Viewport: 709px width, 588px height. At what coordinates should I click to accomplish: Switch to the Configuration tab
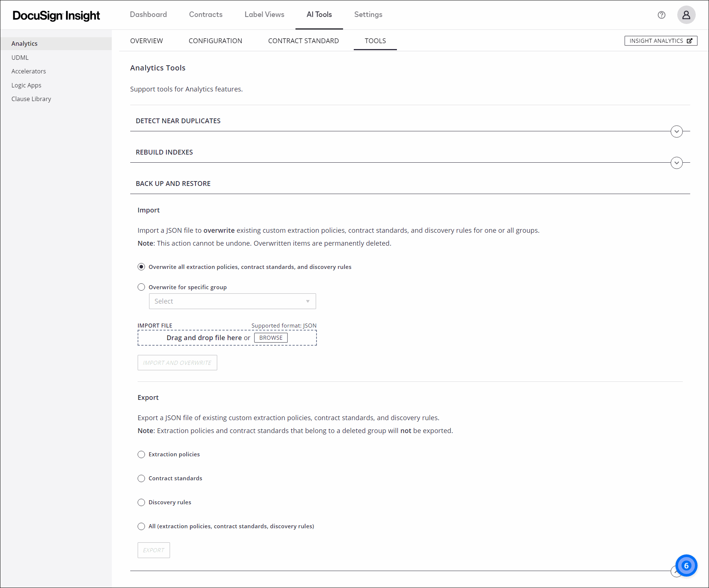pyautogui.click(x=215, y=41)
